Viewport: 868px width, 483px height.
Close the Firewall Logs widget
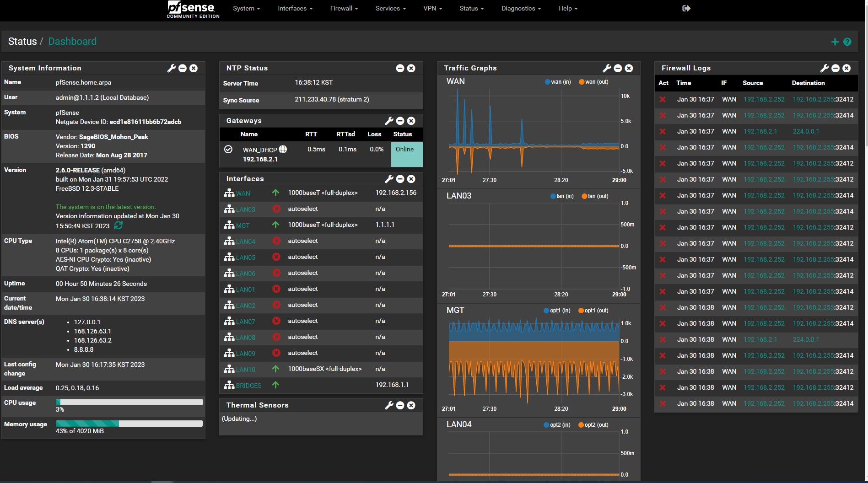point(846,68)
